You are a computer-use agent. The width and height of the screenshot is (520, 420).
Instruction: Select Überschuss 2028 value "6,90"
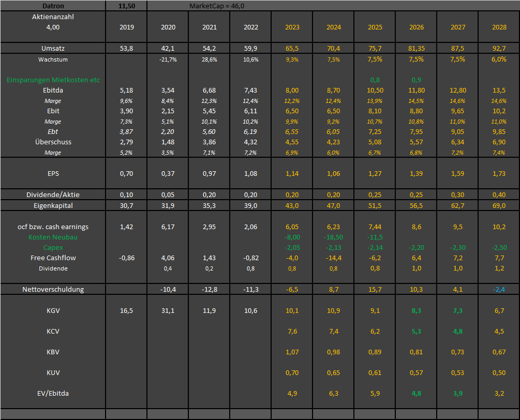click(x=499, y=142)
